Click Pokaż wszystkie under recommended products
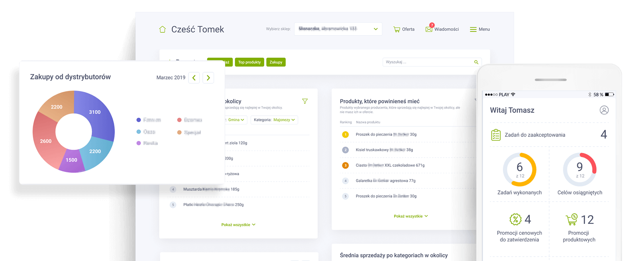 [410, 216]
